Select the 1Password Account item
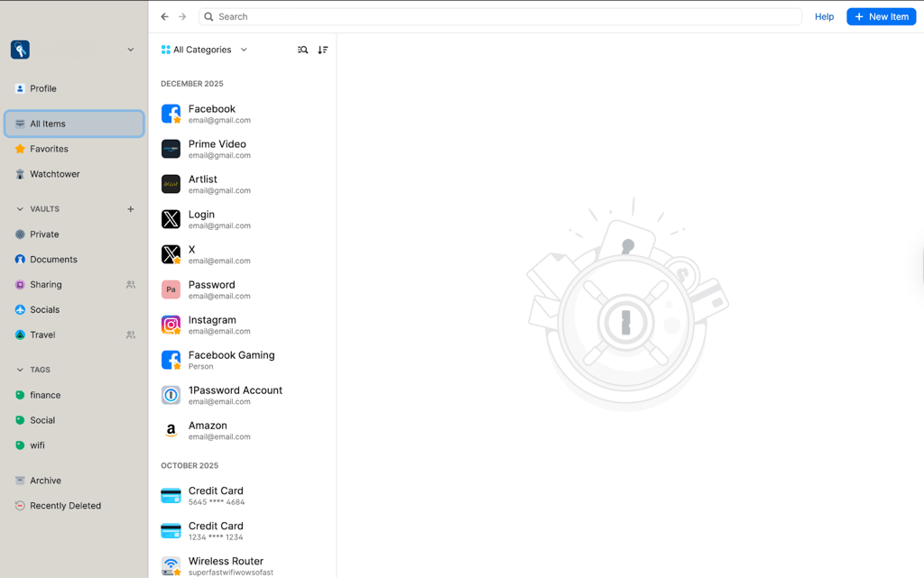The height and width of the screenshot is (578, 924). click(243, 395)
